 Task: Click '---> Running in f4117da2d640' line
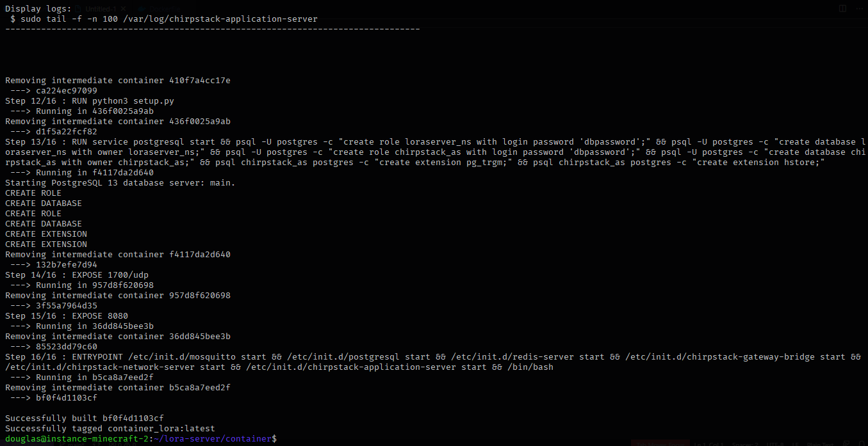82,173
